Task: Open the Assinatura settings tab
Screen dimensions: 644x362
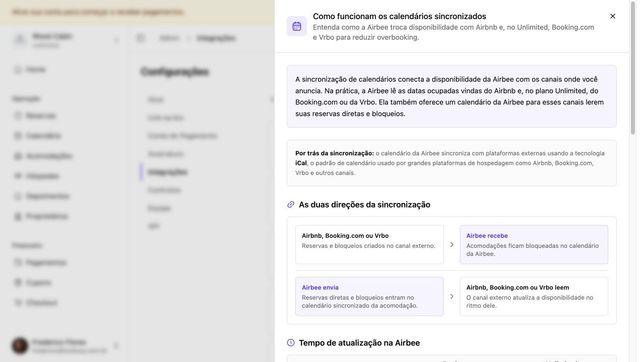Action: click(166, 154)
